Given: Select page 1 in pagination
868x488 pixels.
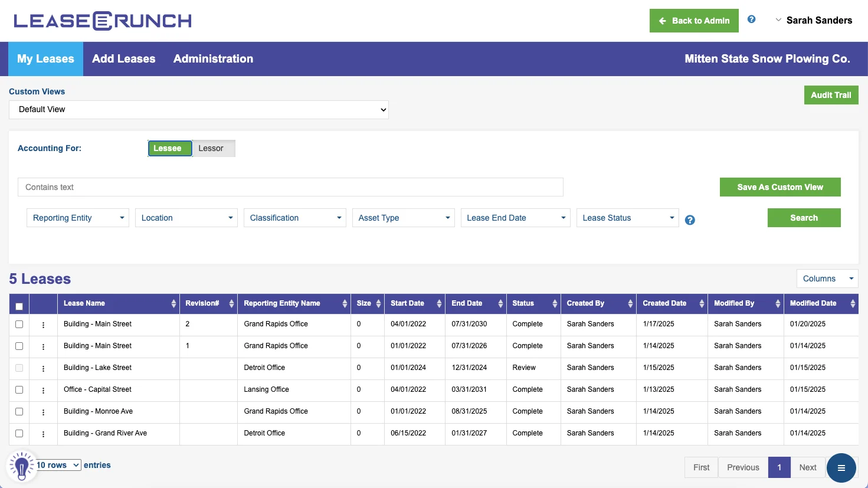Looking at the screenshot, I should [x=779, y=467].
